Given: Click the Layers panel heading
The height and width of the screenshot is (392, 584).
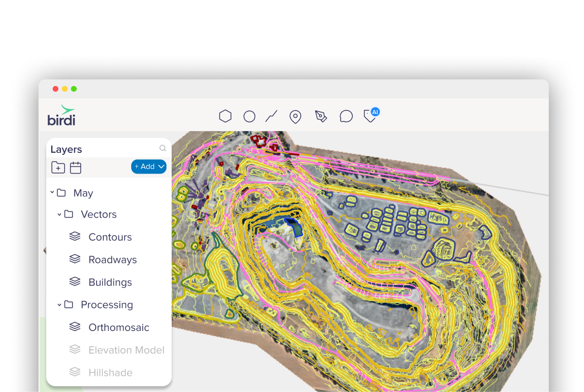Looking at the screenshot, I should pos(66,149).
